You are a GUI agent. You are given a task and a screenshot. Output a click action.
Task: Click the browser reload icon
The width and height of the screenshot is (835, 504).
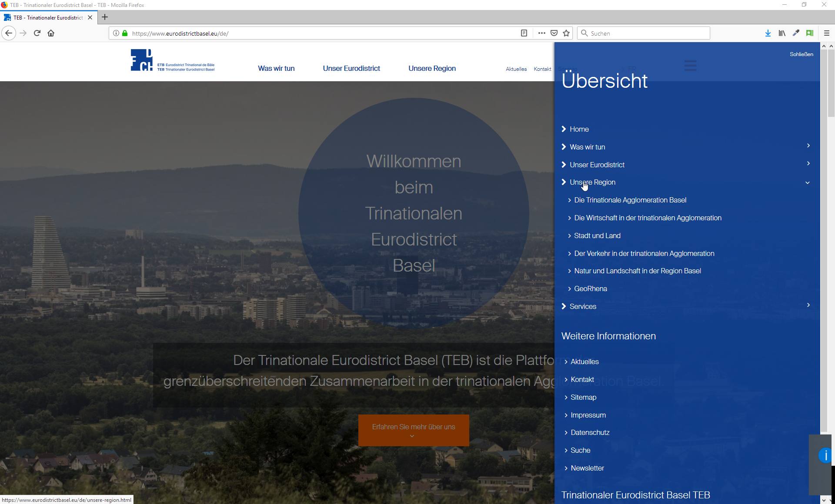coord(37,33)
